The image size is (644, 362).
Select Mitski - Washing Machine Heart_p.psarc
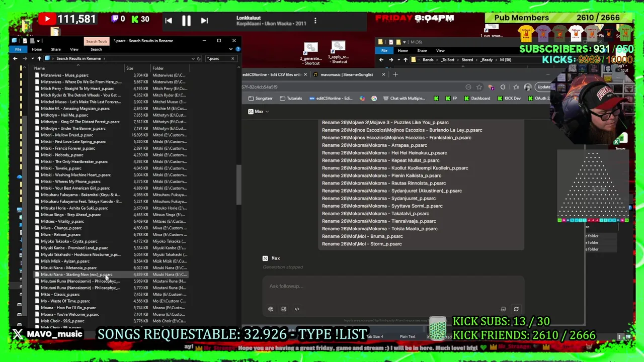click(x=75, y=175)
